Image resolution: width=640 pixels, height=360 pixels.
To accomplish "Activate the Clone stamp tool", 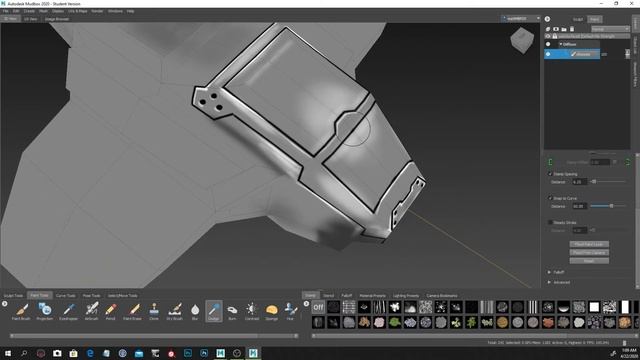I will point(154,311).
